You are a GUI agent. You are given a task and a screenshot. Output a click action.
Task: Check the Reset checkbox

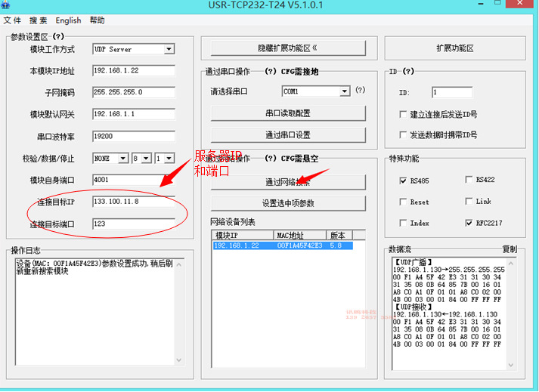click(x=403, y=202)
